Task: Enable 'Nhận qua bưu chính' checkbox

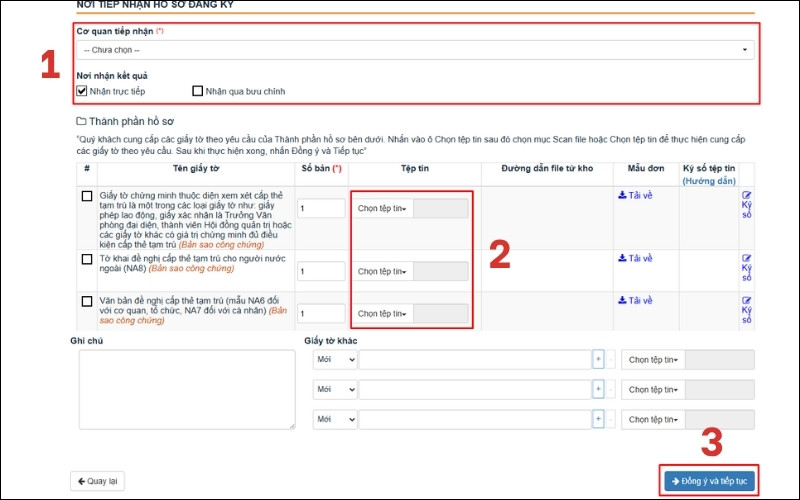Action: (198, 91)
